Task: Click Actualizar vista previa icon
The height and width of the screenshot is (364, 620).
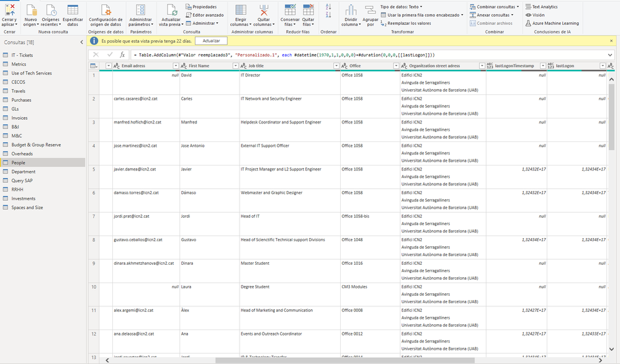Action: 171,11
